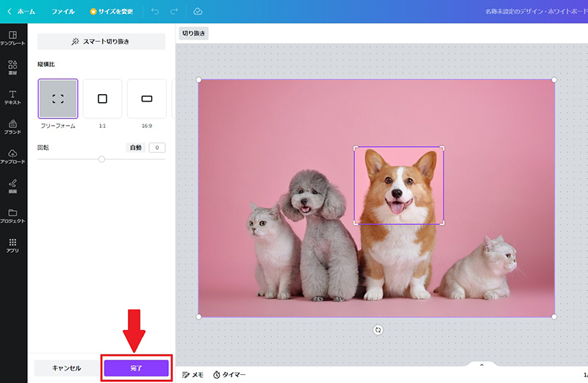
Task: Open the Elements (素材) sidebar panel
Action: (x=12, y=68)
